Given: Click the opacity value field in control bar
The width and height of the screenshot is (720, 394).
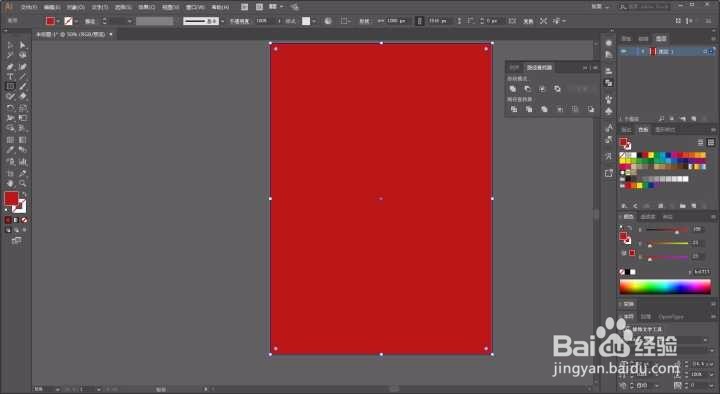Looking at the screenshot, I should click(x=265, y=21).
